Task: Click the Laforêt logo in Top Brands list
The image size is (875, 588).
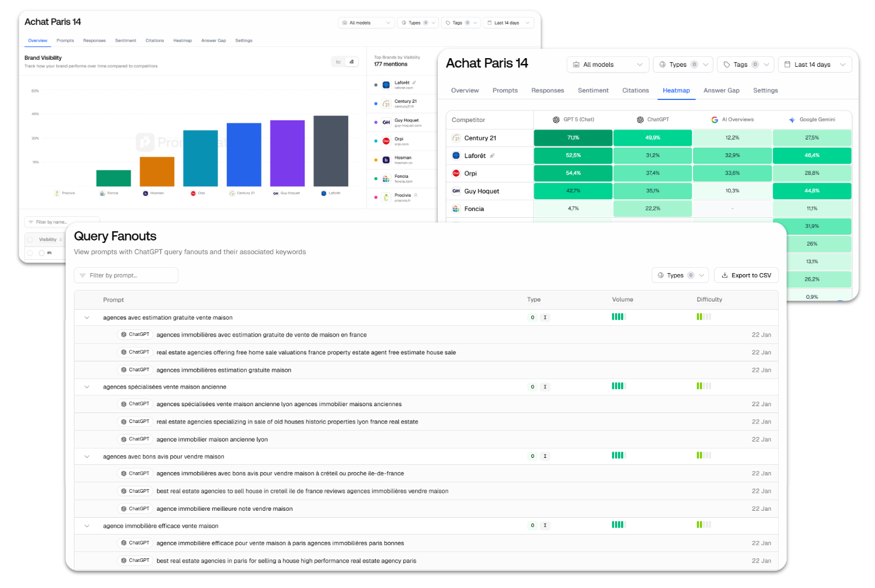Action: pyautogui.click(x=386, y=85)
